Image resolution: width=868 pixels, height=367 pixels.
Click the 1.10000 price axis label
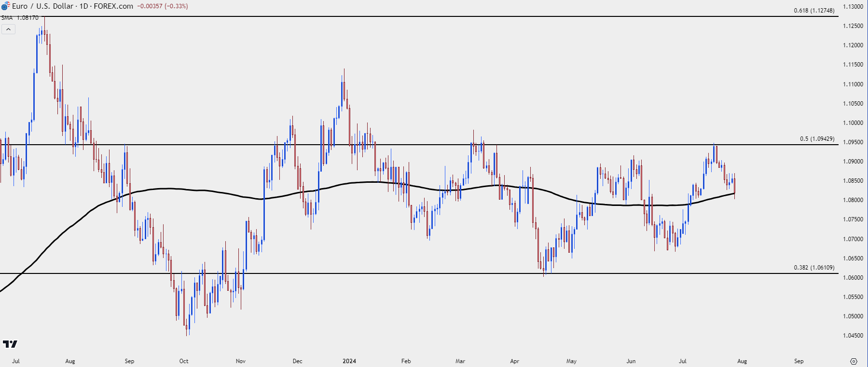point(853,123)
